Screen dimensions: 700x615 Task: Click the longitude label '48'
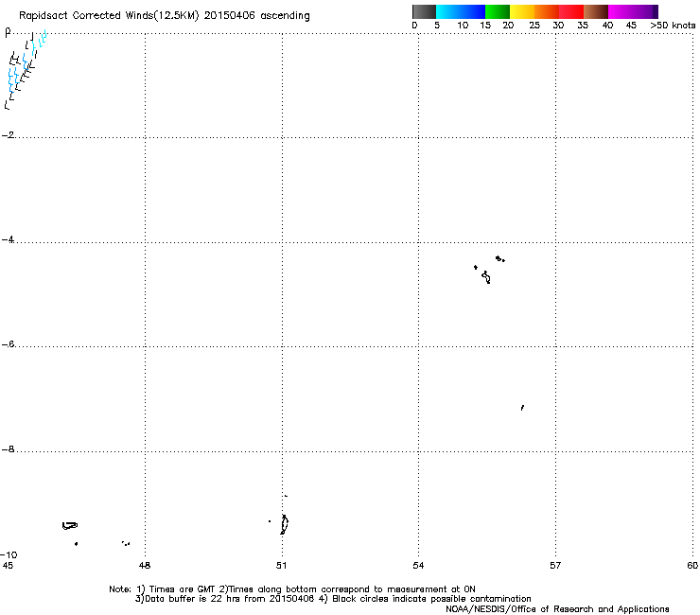[145, 566]
